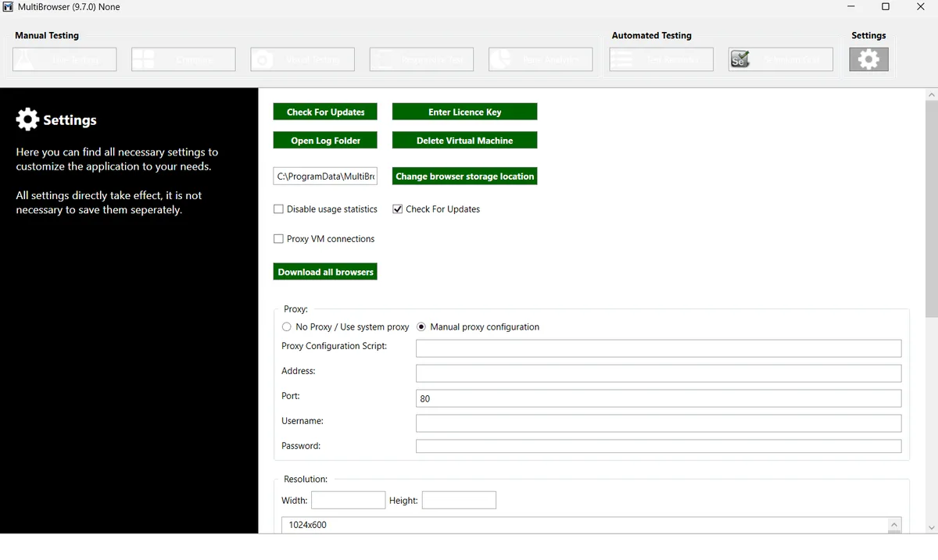Focus the proxy Address field

(658, 373)
